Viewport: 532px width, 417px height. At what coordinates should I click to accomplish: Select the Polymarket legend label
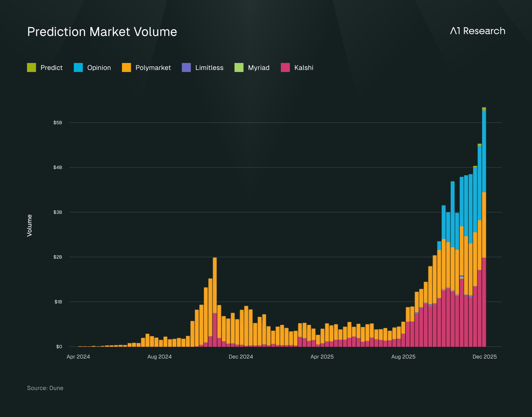pos(153,68)
